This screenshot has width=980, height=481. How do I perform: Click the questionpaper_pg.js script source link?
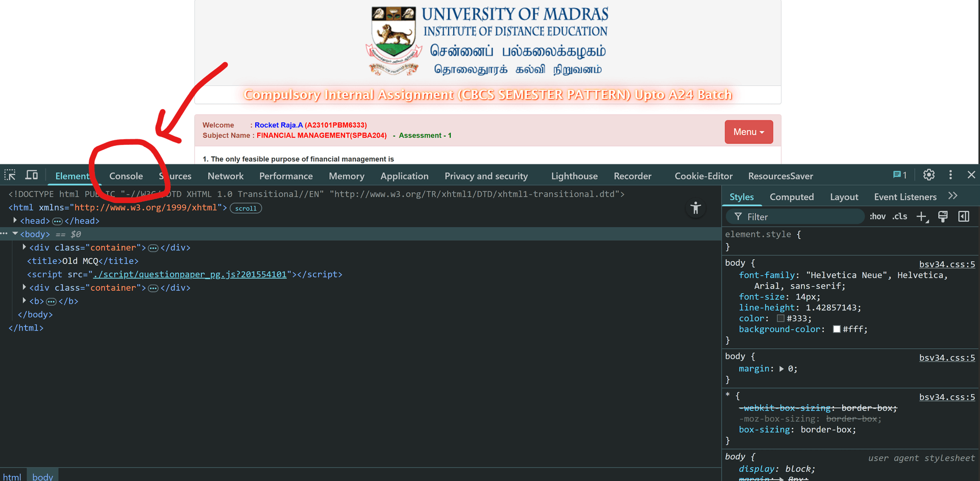click(x=189, y=274)
